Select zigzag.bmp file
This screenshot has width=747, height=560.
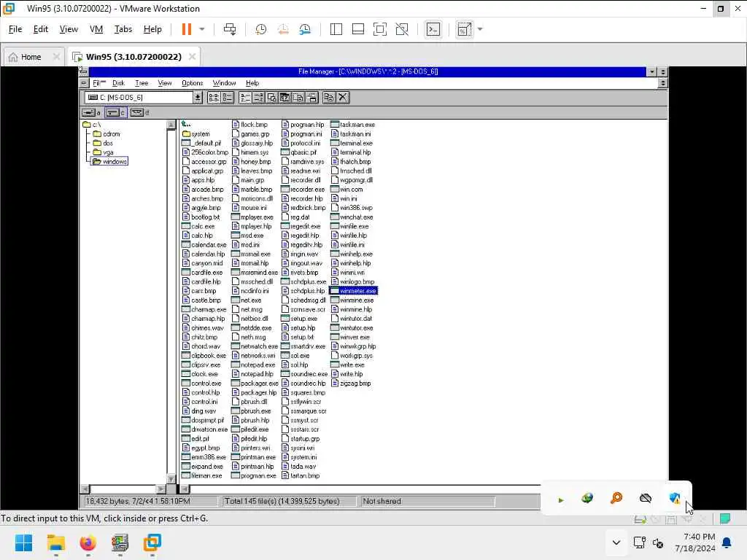click(x=351, y=384)
